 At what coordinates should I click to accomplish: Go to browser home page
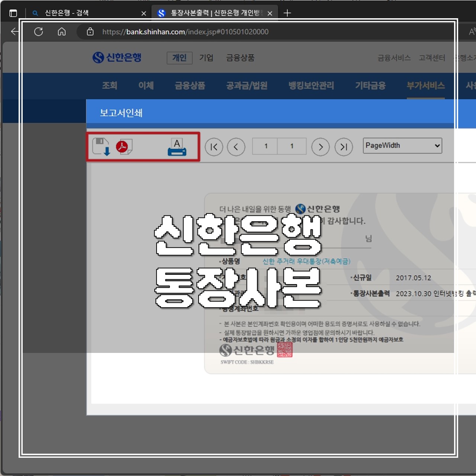[x=62, y=32]
